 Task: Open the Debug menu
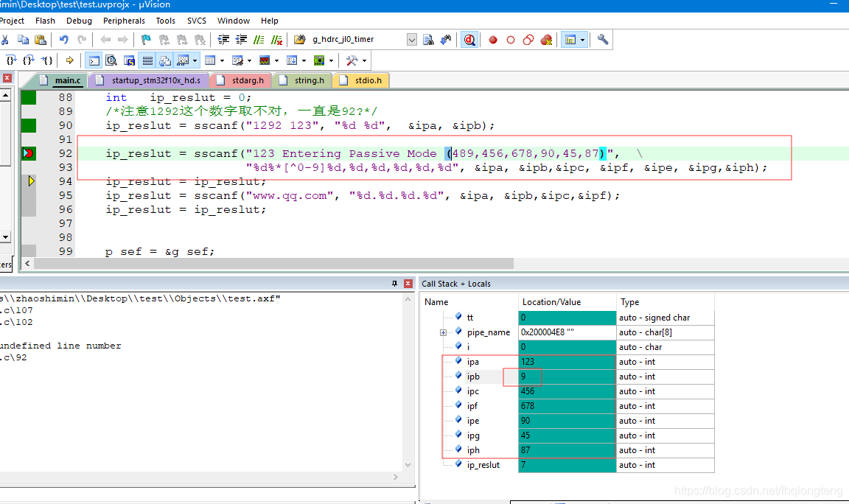point(79,21)
